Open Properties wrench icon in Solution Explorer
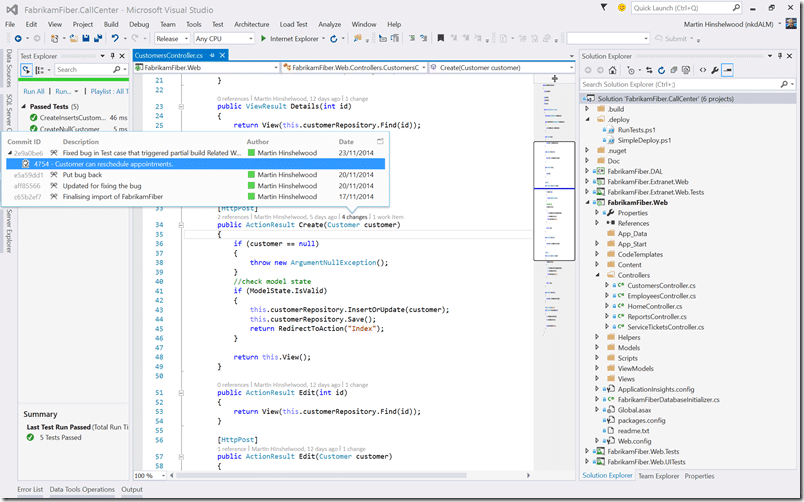Viewport: 804px width, 502px height. pyautogui.click(x=715, y=70)
